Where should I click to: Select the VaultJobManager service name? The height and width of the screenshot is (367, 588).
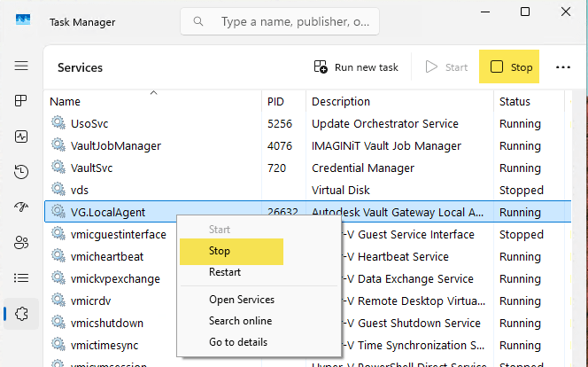pyautogui.click(x=115, y=146)
